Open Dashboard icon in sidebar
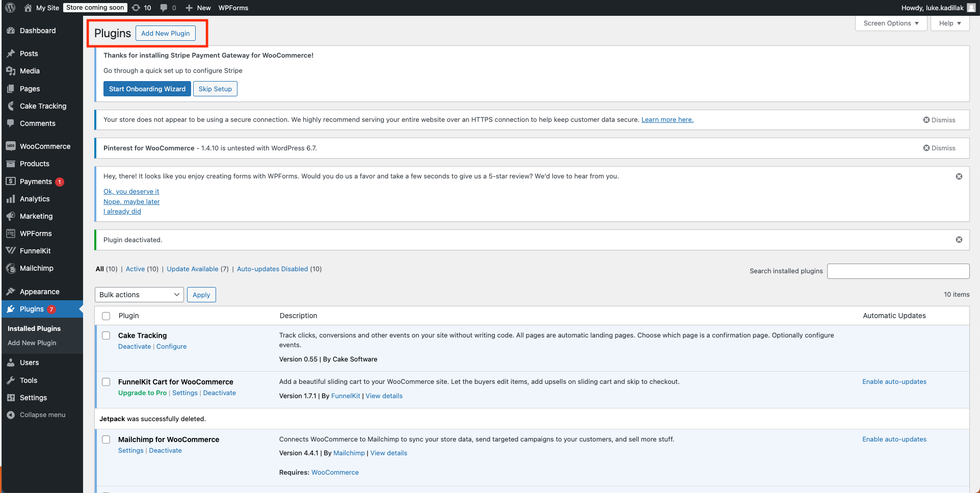The height and width of the screenshot is (493, 980). [11, 31]
